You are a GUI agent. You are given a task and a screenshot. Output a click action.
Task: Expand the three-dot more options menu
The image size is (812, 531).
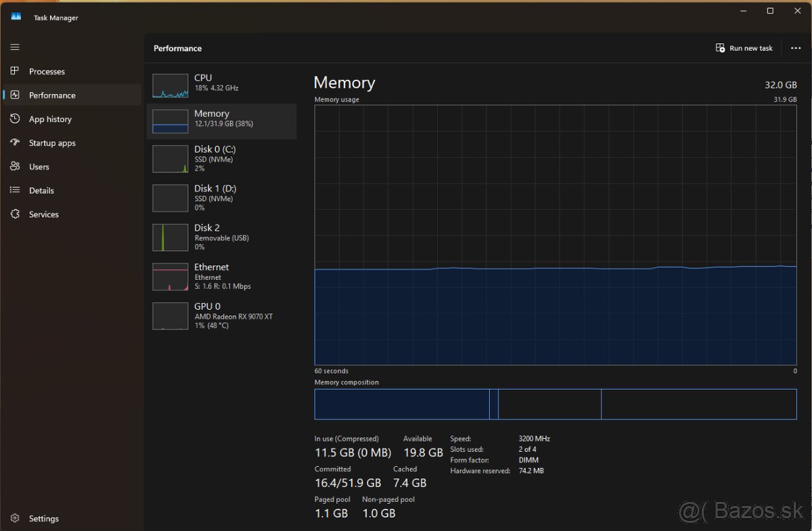coord(794,48)
